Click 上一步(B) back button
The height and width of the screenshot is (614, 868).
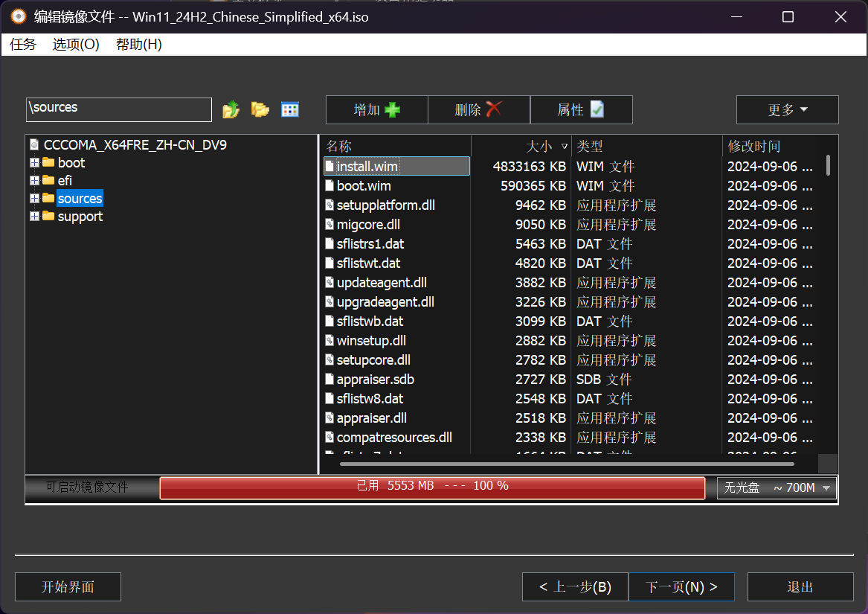click(575, 587)
